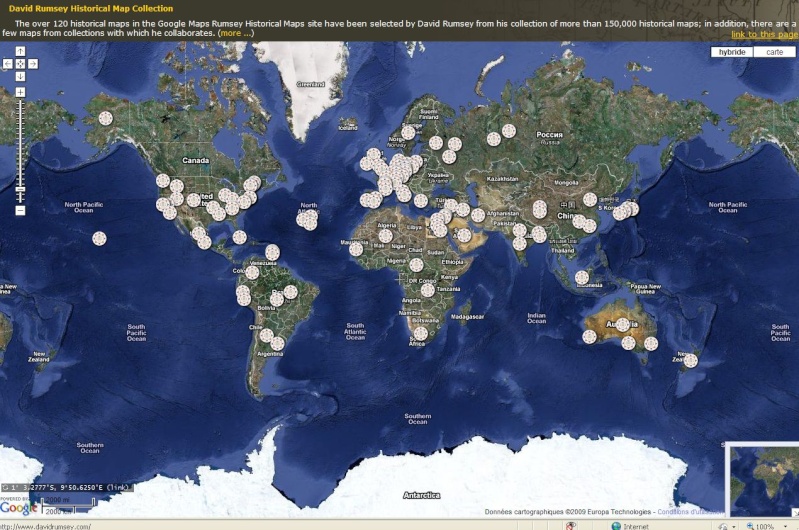Zoom out with the minus button
Image resolution: width=799 pixels, height=530 pixels.
click(20, 210)
